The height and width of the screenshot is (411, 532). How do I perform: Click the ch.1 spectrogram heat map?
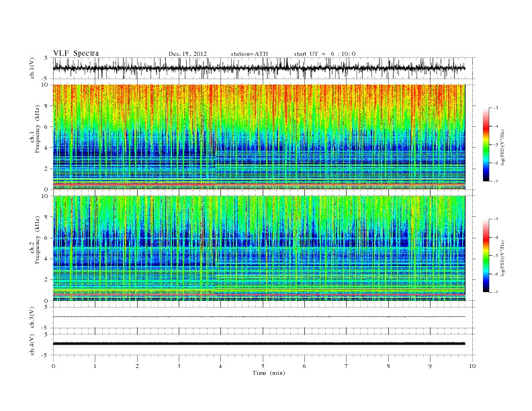click(259, 137)
